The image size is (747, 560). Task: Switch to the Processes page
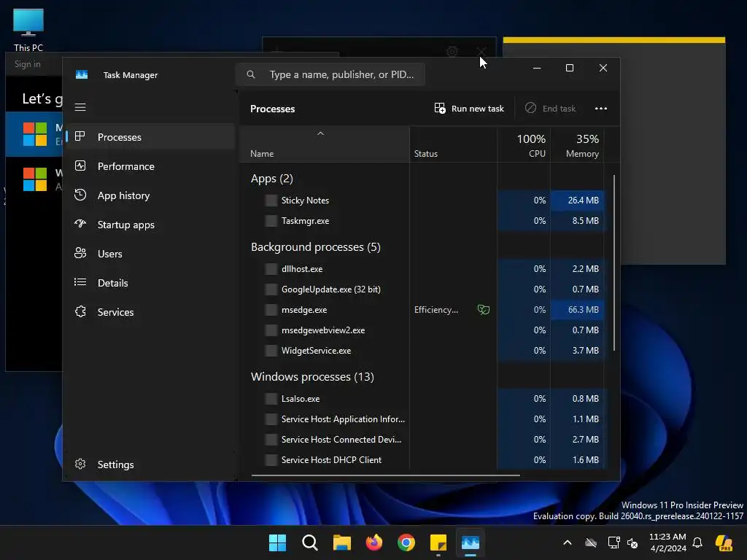(150, 136)
